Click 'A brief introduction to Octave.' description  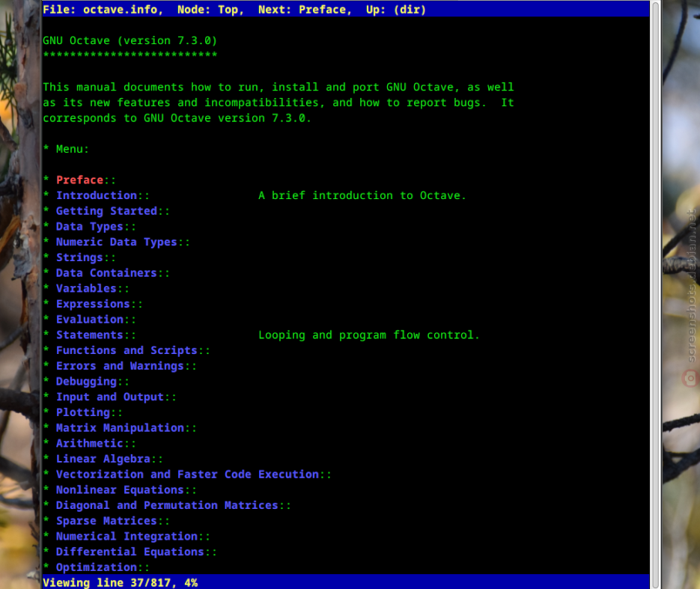pos(362,195)
